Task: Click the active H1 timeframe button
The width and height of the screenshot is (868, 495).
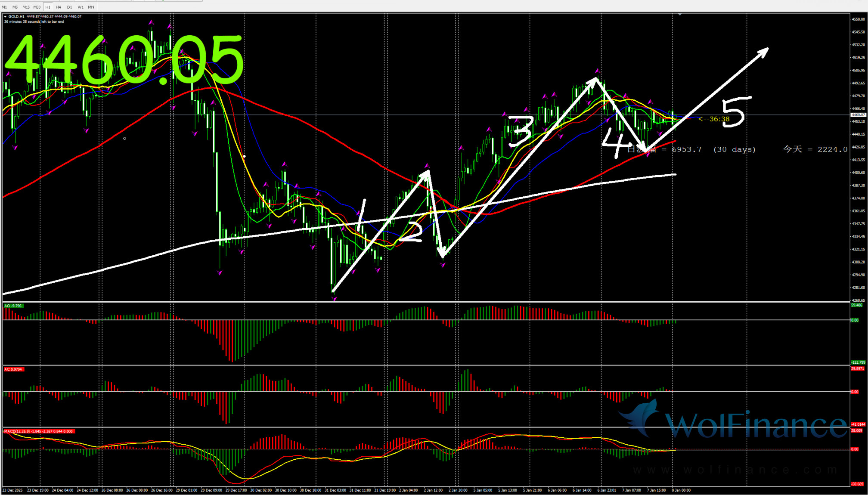Action: coord(48,7)
